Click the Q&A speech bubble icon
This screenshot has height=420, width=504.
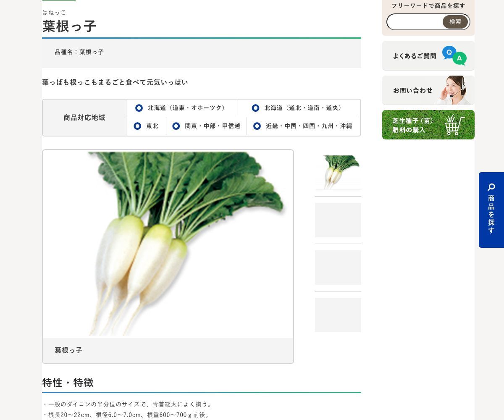(x=454, y=55)
